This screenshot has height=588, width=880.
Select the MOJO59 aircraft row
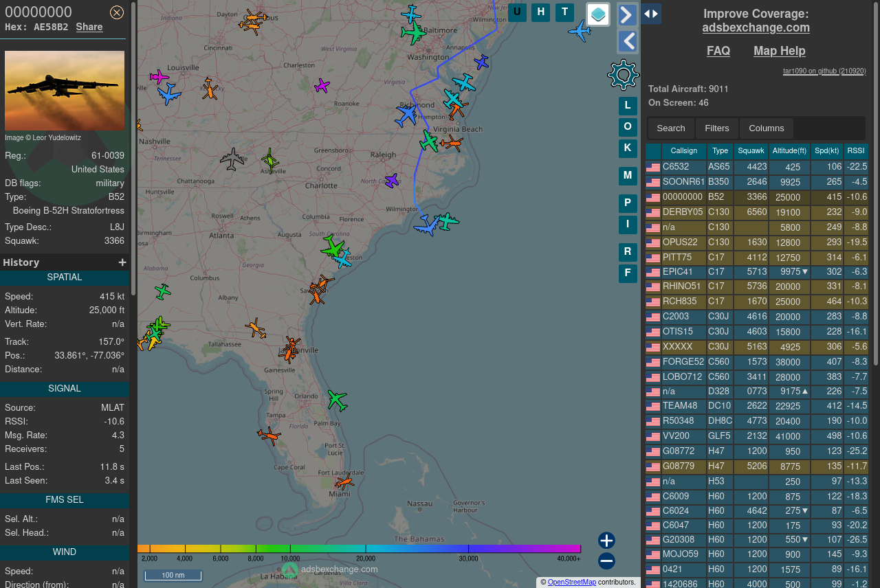(757, 554)
